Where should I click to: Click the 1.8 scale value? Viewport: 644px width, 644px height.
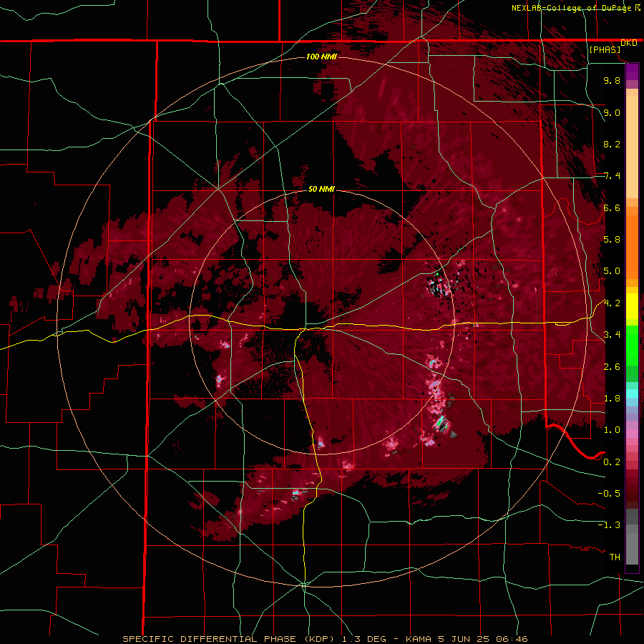tap(612, 399)
